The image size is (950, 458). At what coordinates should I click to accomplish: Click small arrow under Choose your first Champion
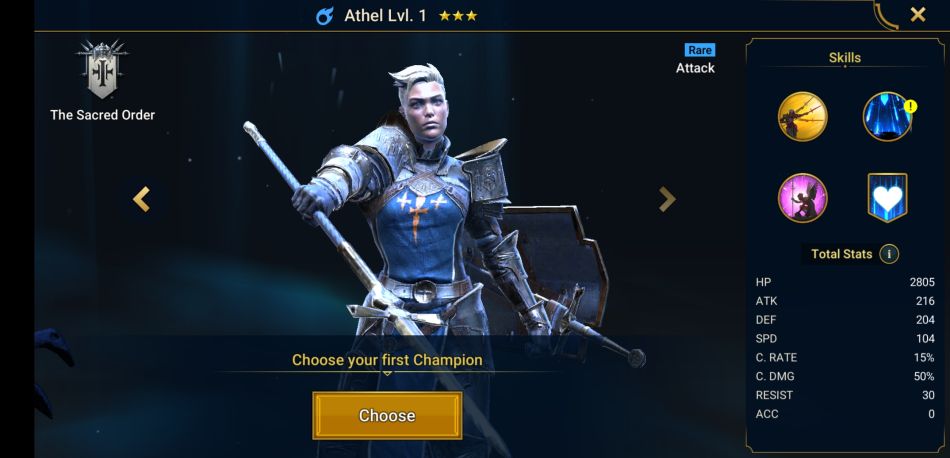[387, 373]
